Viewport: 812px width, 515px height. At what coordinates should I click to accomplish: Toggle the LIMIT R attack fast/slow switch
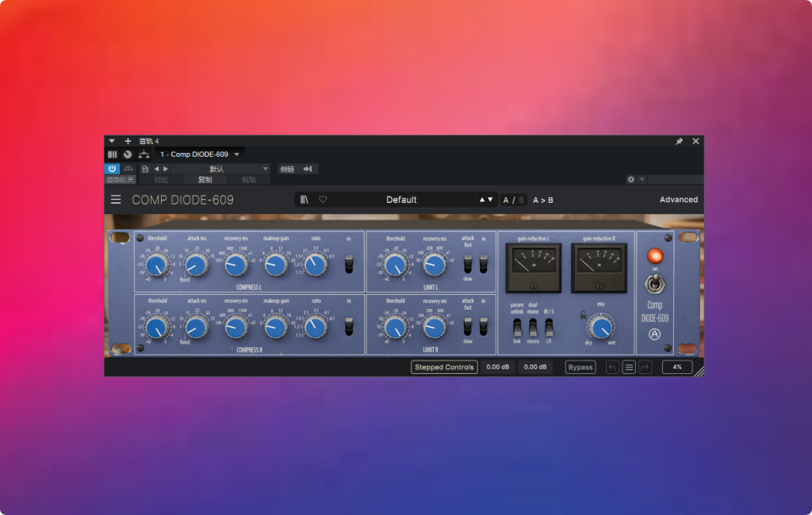click(468, 326)
